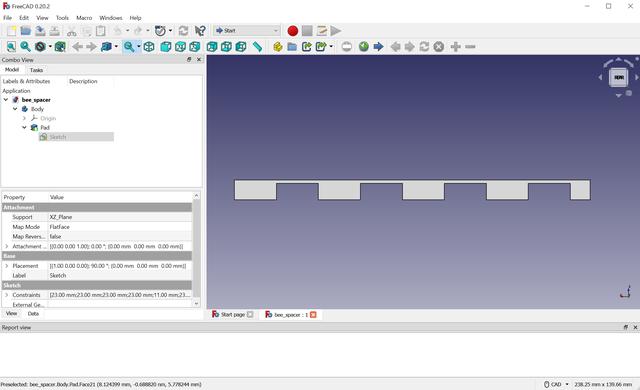Select the Measure distance ruler tool

(257, 47)
